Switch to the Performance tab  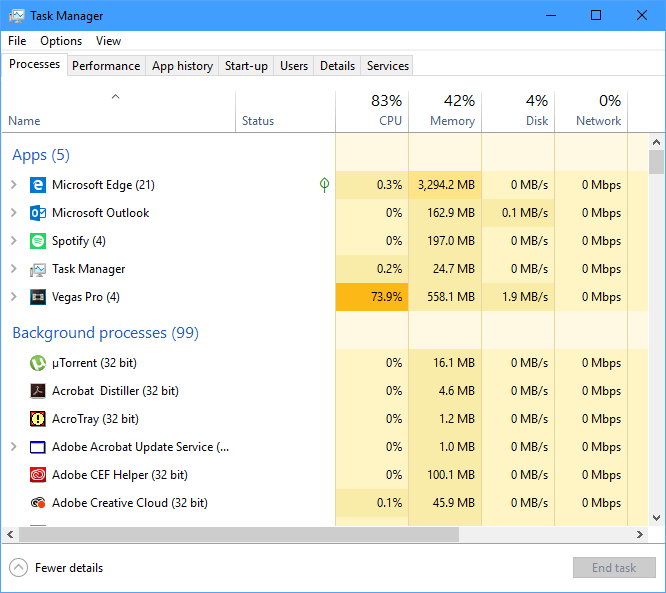pos(106,66)
